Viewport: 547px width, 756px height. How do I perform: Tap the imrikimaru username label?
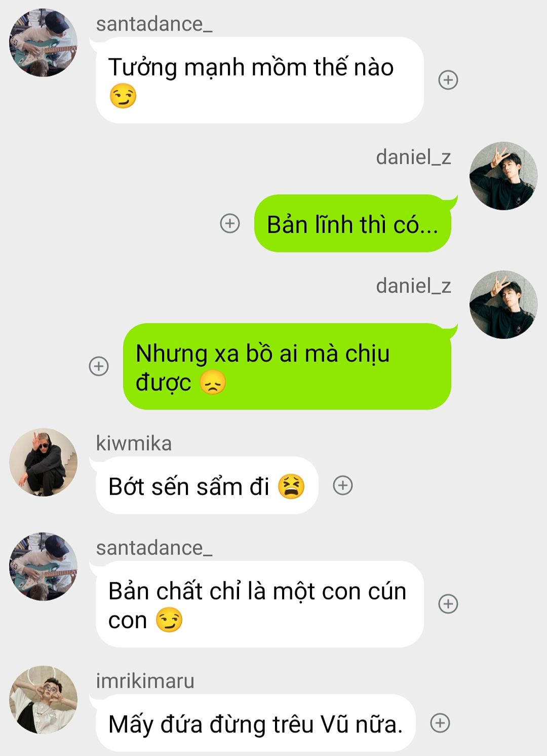click(x=145, y=681)
